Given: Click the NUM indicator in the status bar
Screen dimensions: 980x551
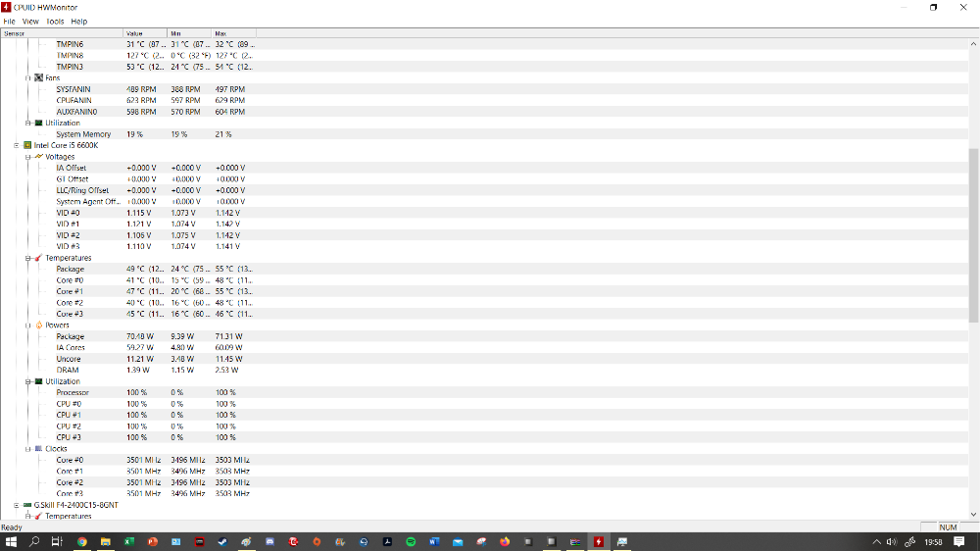Looking at the screenshot, I should tap(948, 527).
